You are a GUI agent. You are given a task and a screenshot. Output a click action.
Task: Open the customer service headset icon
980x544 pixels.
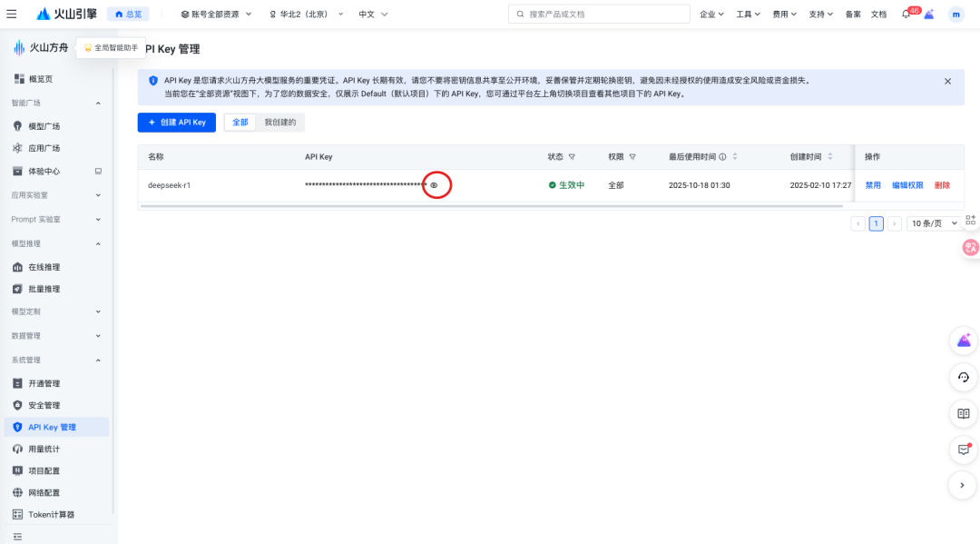963,377
